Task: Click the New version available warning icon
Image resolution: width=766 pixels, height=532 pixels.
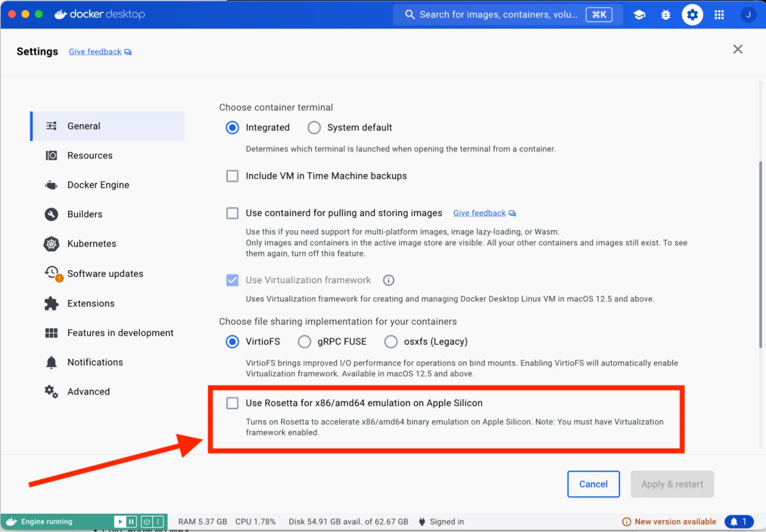Action: pos(626,522)
